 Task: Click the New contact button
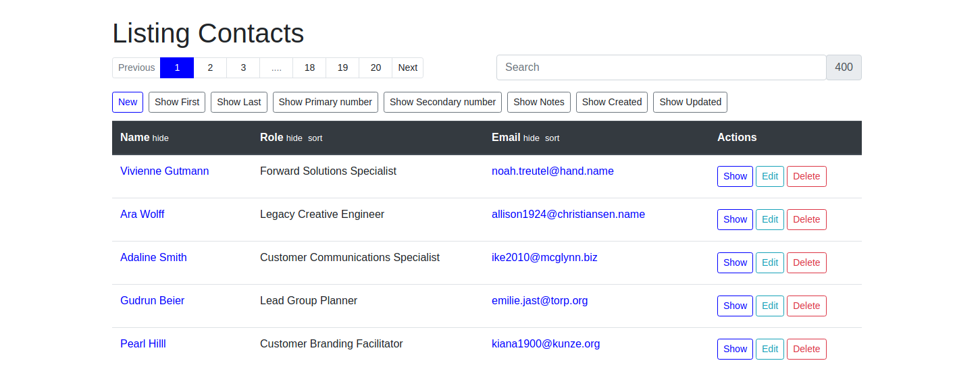pyautogui.click(x=127, y=102)
